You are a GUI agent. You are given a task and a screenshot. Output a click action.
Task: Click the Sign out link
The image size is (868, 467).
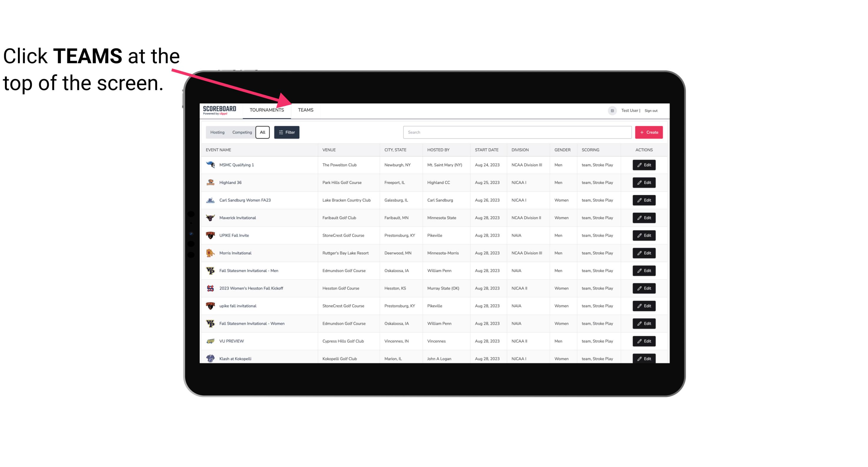651,110
